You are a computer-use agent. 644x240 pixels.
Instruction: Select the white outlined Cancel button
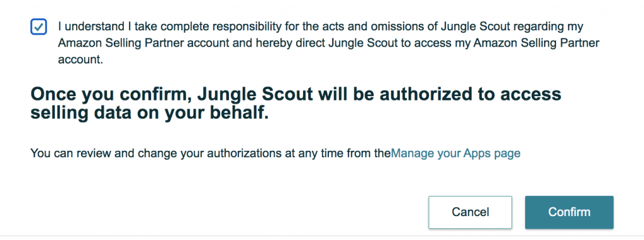click(470, 212)
